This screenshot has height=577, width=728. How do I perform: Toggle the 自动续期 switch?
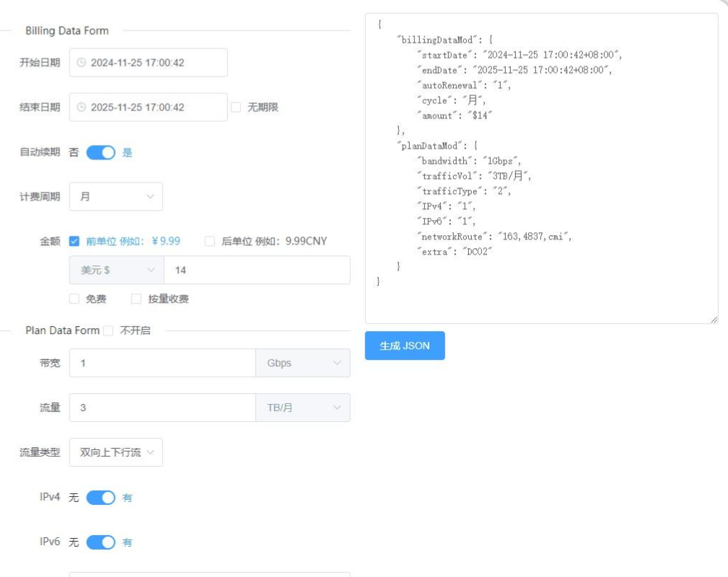coord(101,153)
